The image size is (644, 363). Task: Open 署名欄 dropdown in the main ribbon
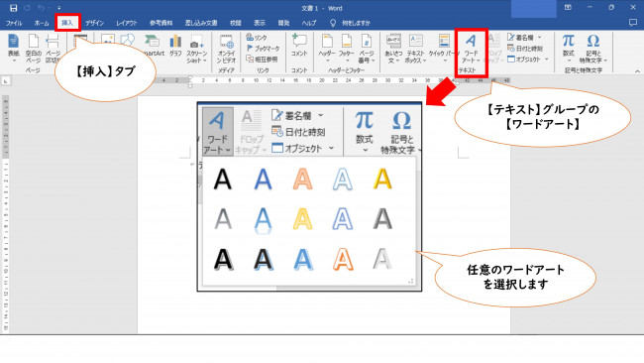(524, 38)
